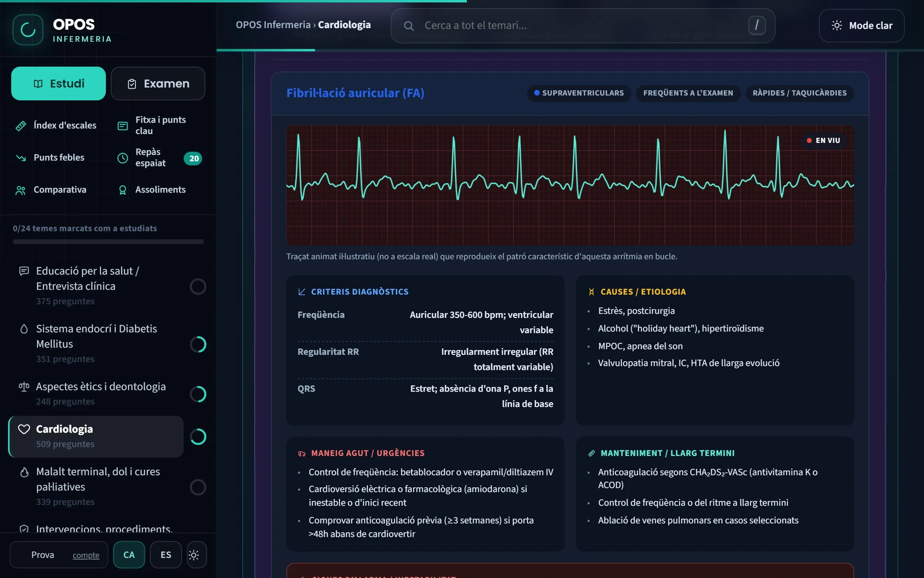Click SUPRAVENTRICULARS tag
924x578 pixels.
pyautogui.click(x=579, y=93)
